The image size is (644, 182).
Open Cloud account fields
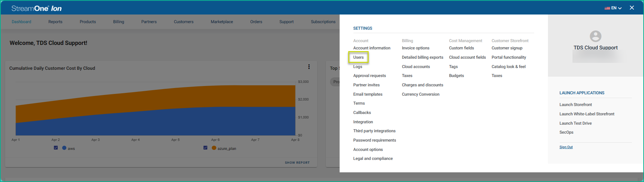[x=467, y=57]
